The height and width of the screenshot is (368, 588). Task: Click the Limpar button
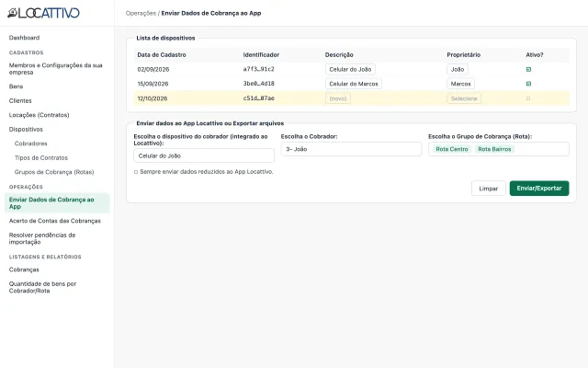point(488,189)
